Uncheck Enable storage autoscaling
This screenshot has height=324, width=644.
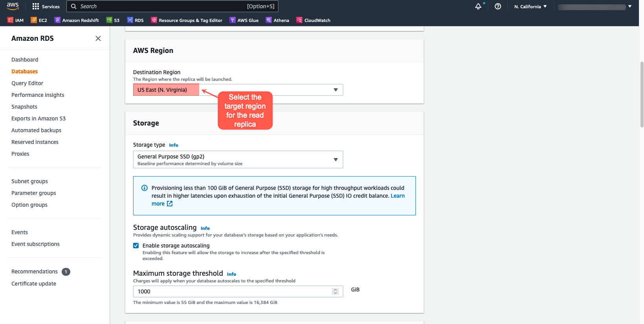pos(136,246)
